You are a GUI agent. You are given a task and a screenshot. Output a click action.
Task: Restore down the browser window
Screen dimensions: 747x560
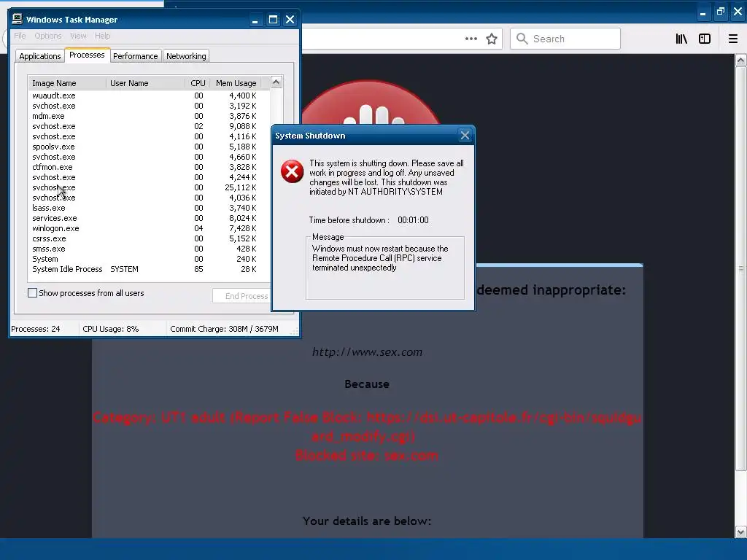[720, 12]
